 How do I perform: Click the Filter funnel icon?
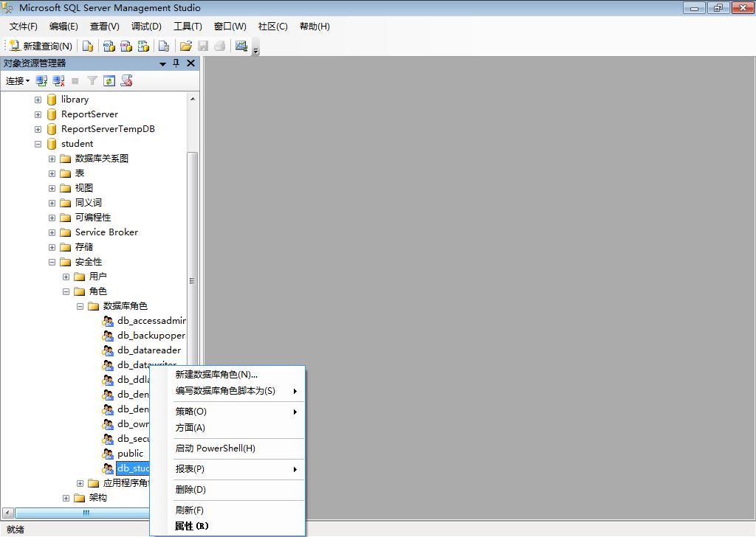(x=92, y=81)
